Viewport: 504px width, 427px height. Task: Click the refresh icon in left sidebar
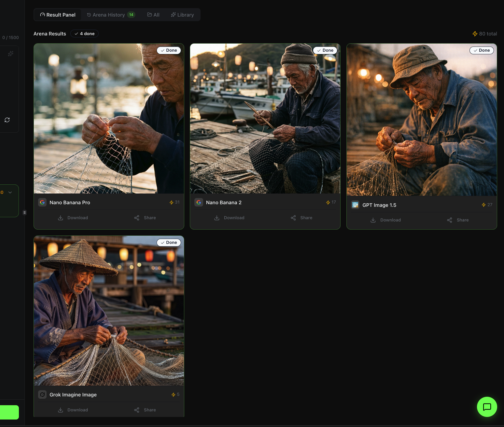pos(7,120)
